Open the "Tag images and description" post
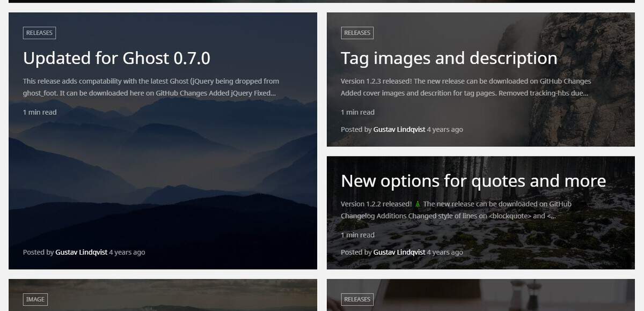 (449, 58)
